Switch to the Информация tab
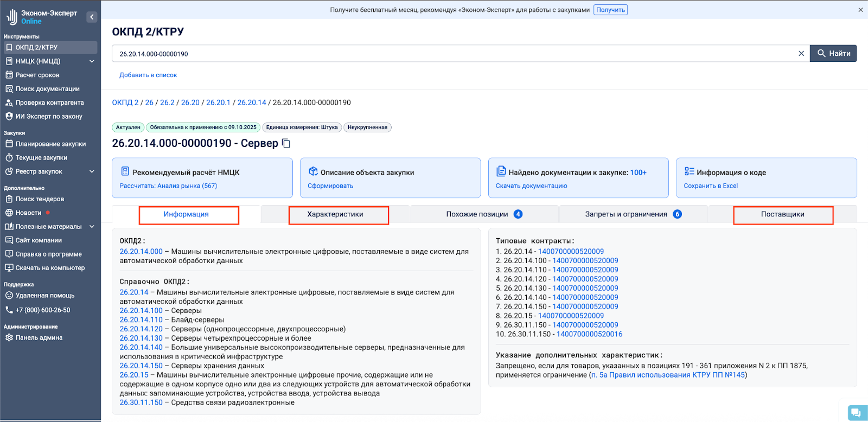 click(x=186, y=214)
